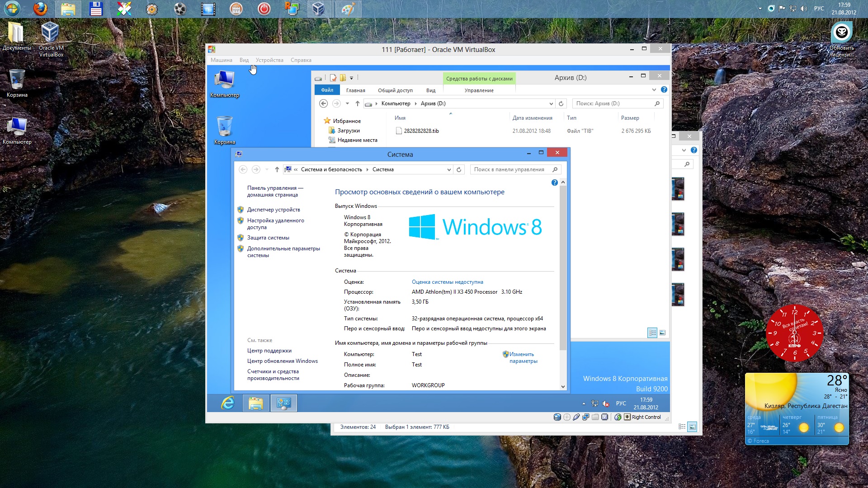This screenshot has height=488, width=868.
Task: Click the VirtualBox shared folders indicator
Action: tap(595, 417)
